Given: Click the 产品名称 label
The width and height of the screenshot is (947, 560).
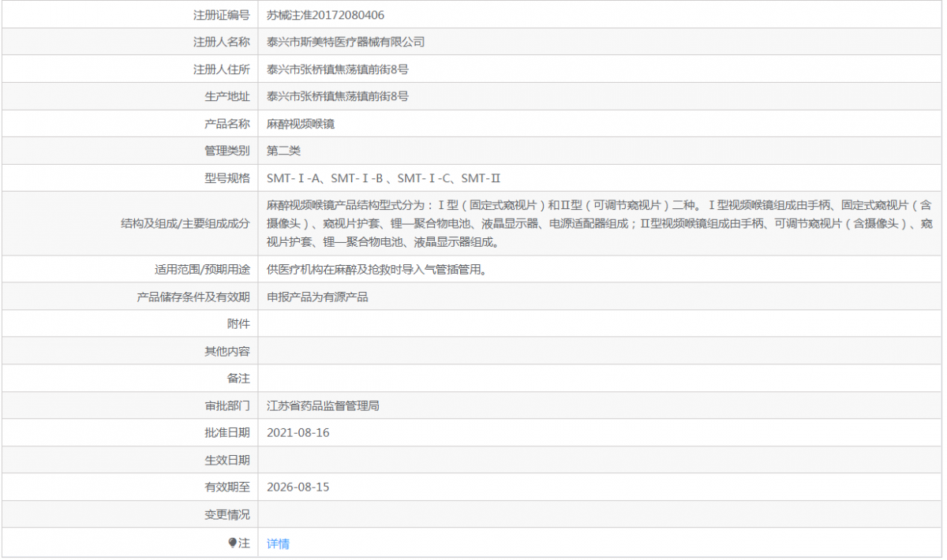Looking at the screenshot, I should (x=227, y=124).
